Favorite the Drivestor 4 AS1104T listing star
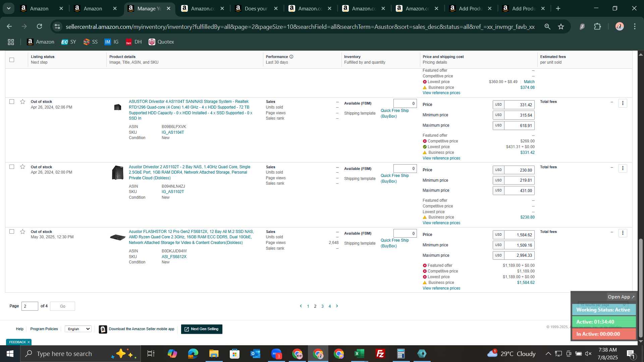This screenshot has width=644, height=362. tap(22, 102)
